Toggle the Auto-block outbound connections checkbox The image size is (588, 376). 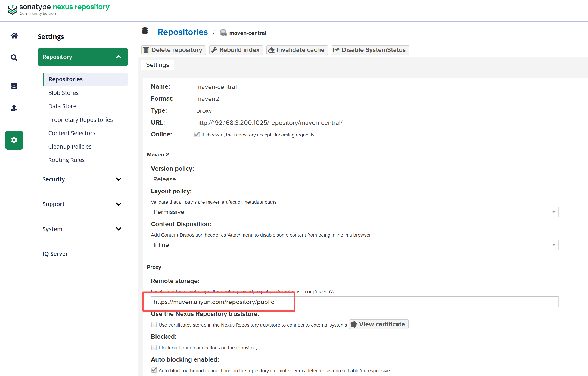coord(154,370)
